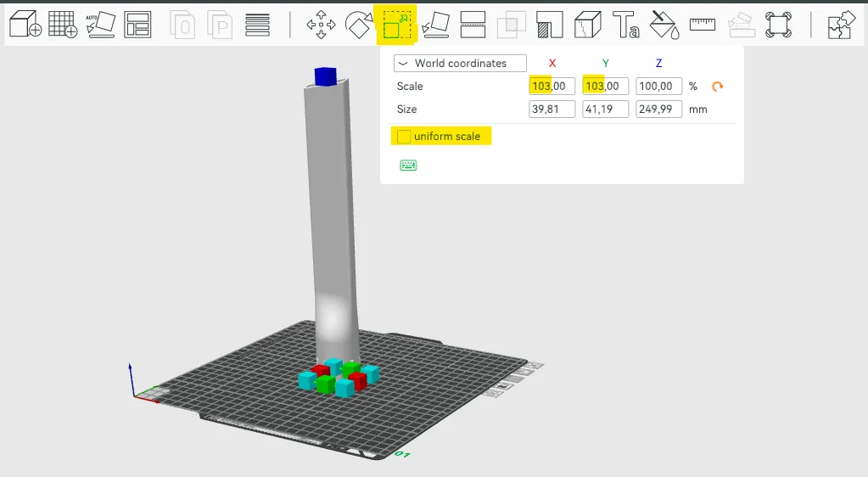Select the Text shape tool
This screenshot has height=477, width=868.
(x=626, y=25)
